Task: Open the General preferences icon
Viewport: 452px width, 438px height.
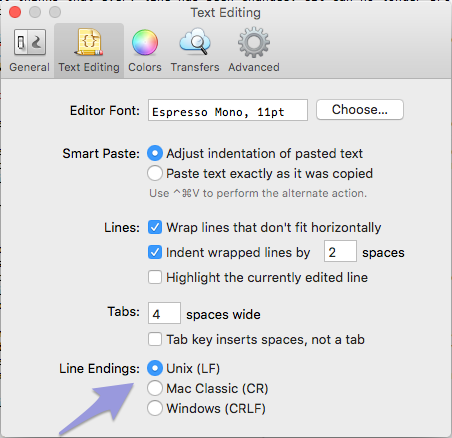Action: (x=30, y=42)
